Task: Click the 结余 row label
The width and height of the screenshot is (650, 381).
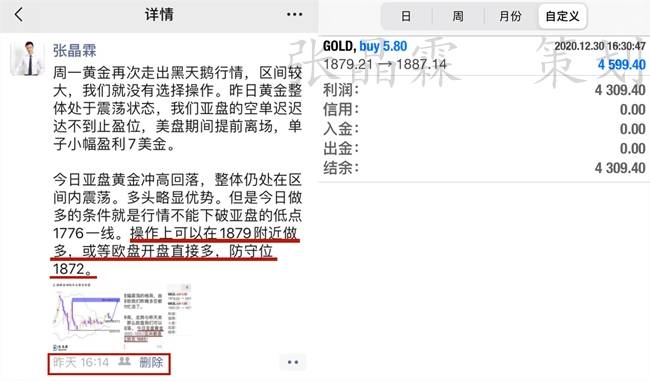Action: [x=341, y=167]
